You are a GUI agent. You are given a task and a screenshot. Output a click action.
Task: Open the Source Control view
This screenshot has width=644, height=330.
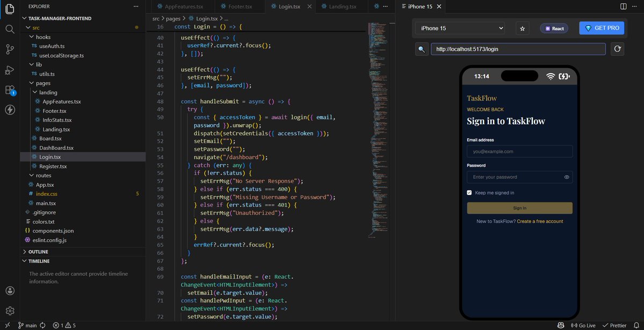coord(9,49)
